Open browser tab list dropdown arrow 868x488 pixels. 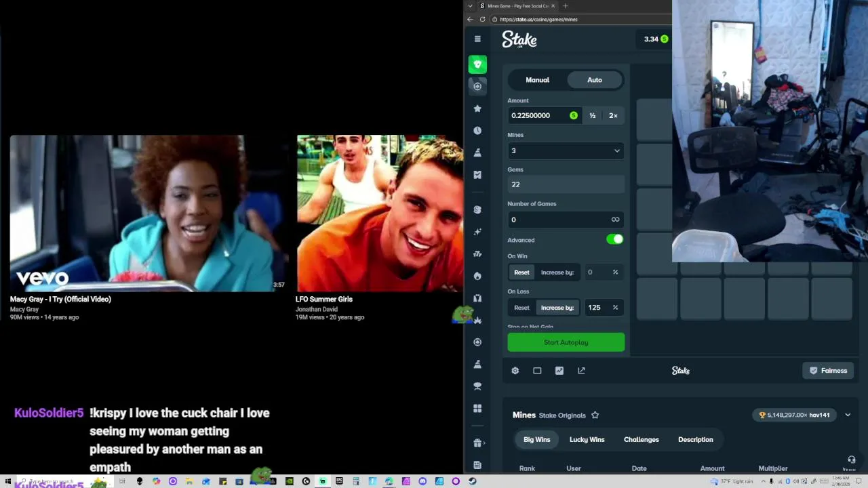pos(470,6)
